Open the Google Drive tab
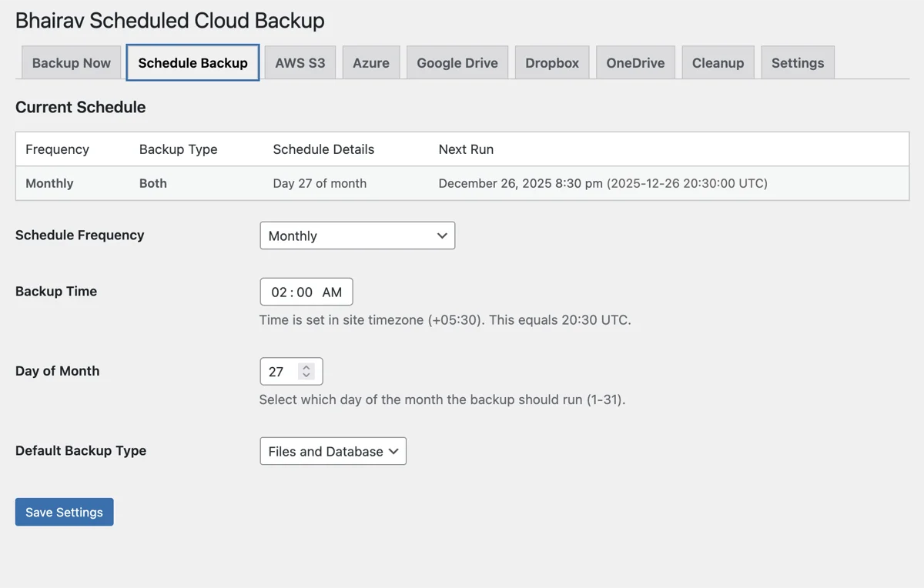The image size is (924, 588). click(457, 62)
